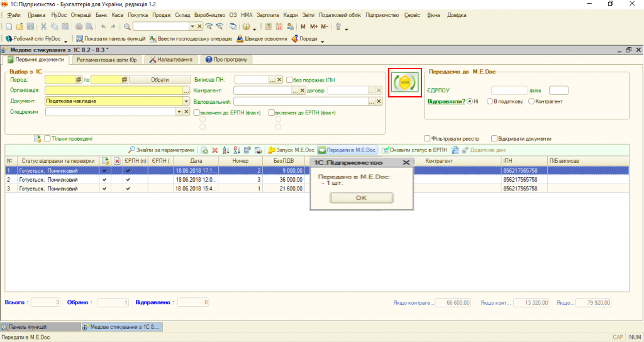Click the magnifier Search icon in toolbar
Viewport: 644px width, 342px height.
click(x=127, y=26)
